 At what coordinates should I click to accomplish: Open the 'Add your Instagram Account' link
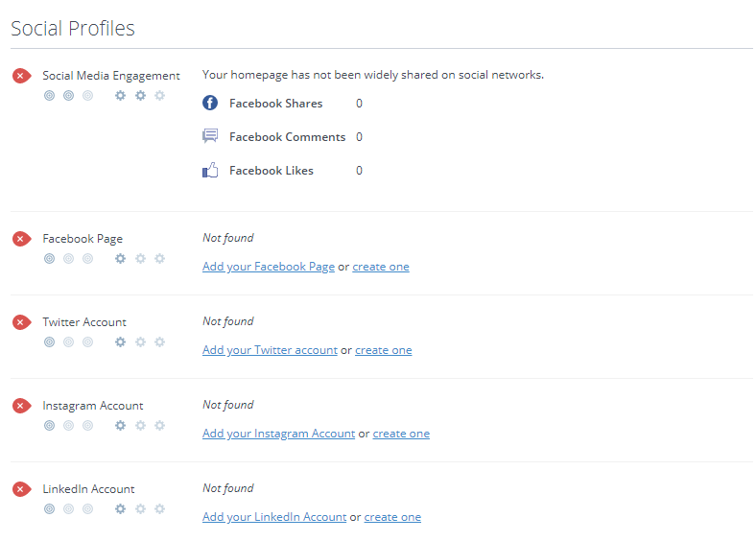[278, 434]
